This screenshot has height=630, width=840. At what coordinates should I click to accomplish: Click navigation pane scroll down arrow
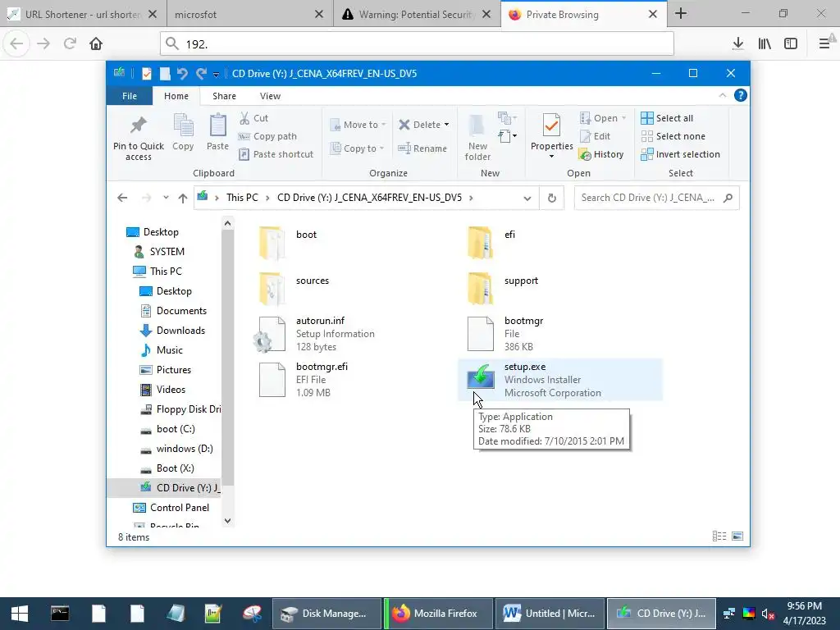(x=228, y=520)
